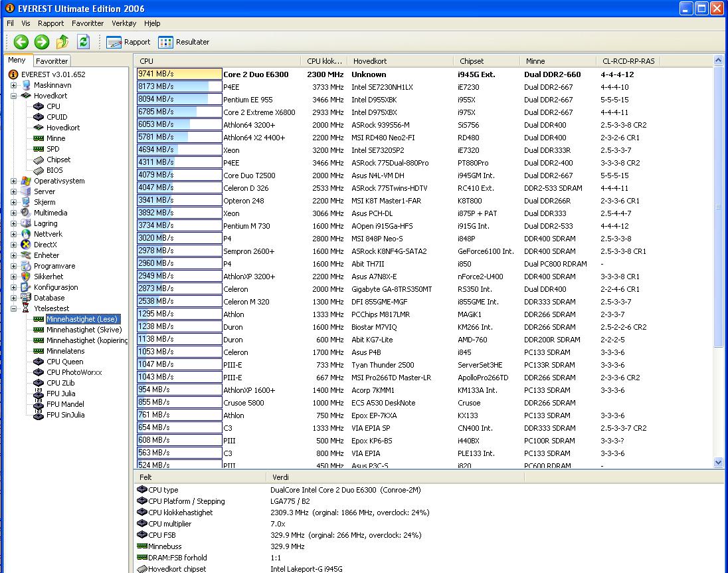Image resolution: width=728 pixels, height=573 pixels.
Task: Select the BIOS chip icon
Action: coord(39,171)
